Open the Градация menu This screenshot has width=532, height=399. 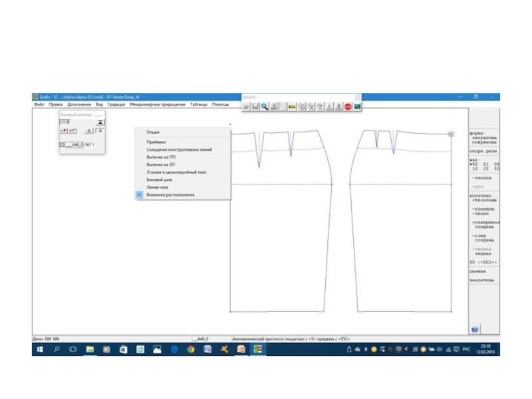116,104
